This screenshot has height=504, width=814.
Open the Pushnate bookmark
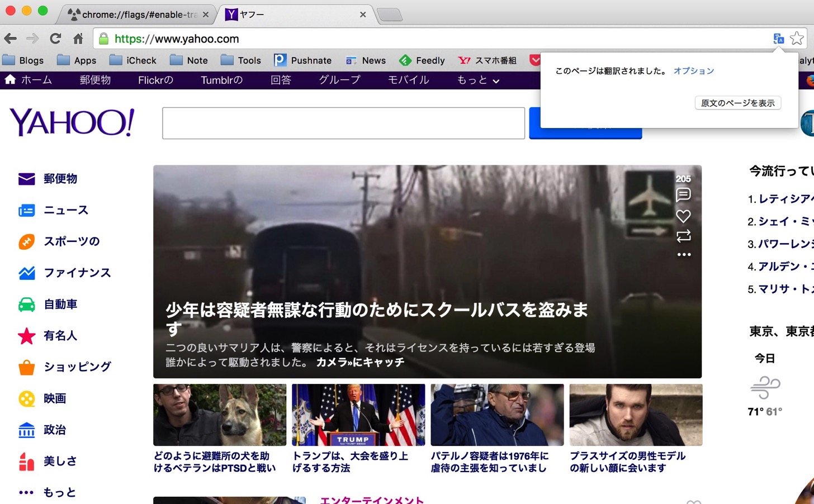click(x=303, y=60)
